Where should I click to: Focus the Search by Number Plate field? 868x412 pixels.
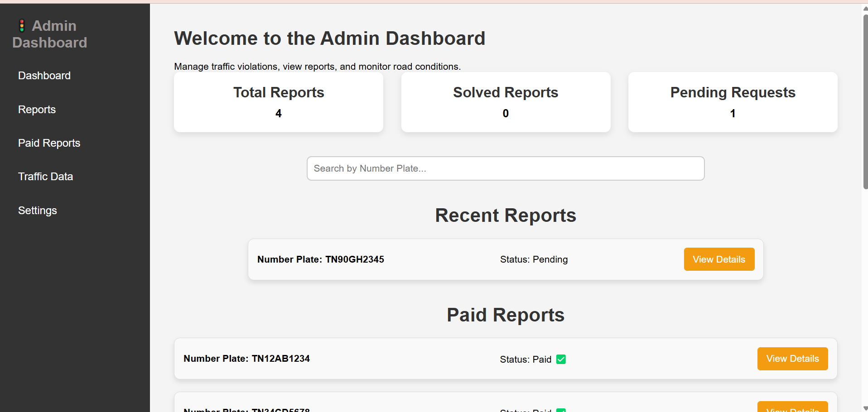(505, 168)
